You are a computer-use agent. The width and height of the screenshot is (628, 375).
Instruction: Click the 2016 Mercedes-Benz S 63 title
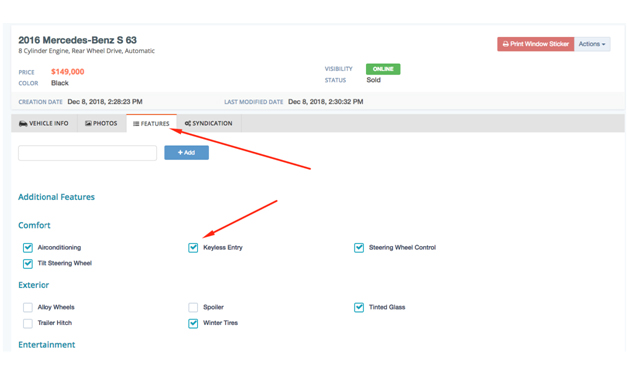click(77, 40)
